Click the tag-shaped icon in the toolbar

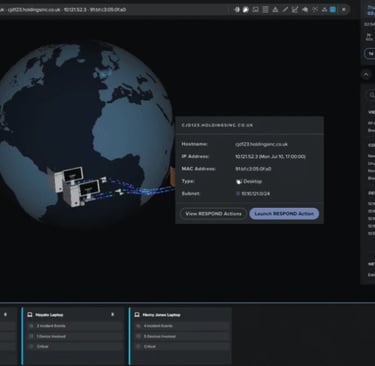pyautogui.click(x=305, y=10)
